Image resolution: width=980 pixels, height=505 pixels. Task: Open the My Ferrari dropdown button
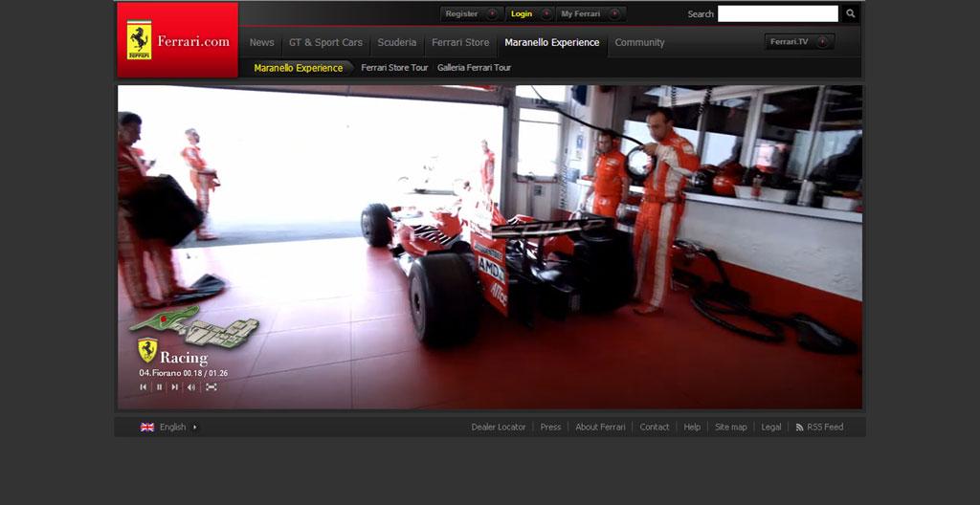pyautogui.click(x=590, y=14)
